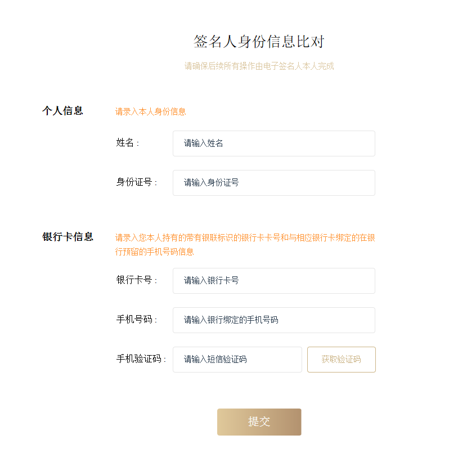The width and height of the screenshot is (476, 462).
Task: Click the orange hint 请录入本人身份信息
Action: point(151,111)
